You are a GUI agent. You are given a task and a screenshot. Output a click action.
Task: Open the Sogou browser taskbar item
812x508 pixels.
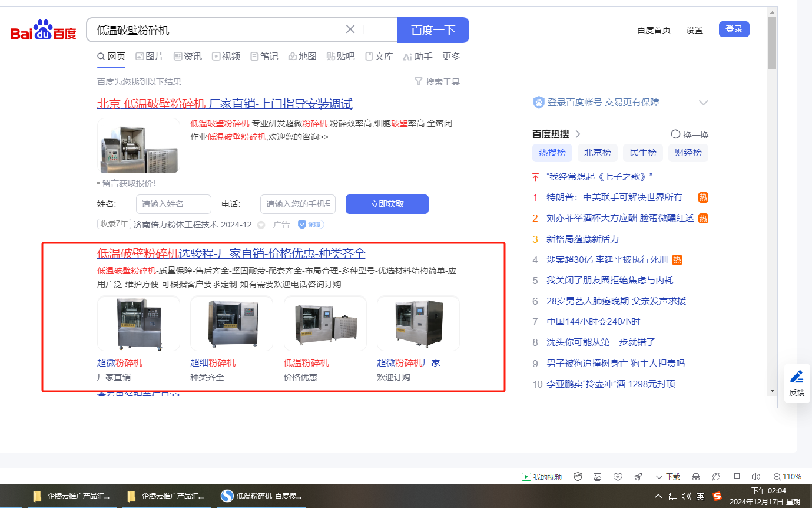(262, 496)
